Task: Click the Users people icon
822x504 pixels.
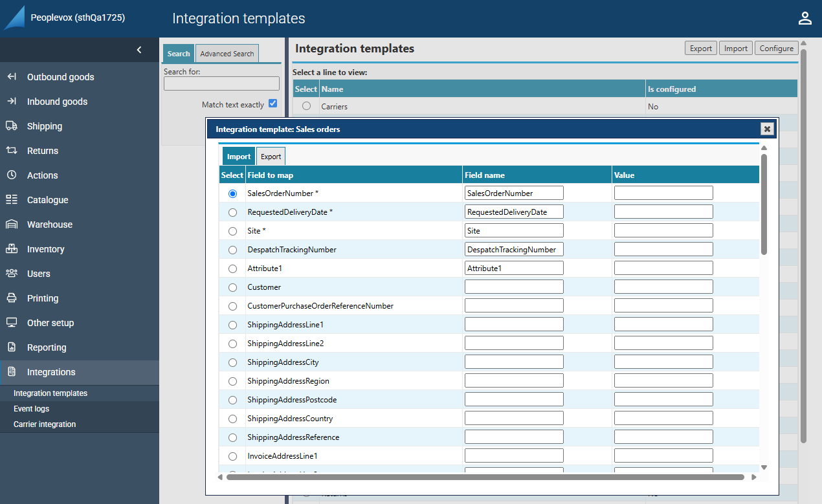Action: [x=12, y=274]
